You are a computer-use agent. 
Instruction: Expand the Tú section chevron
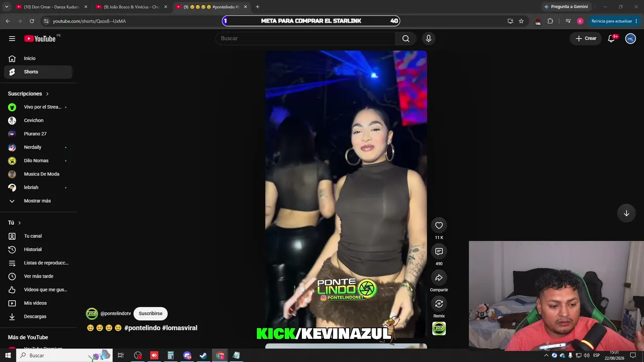(20, 223)
